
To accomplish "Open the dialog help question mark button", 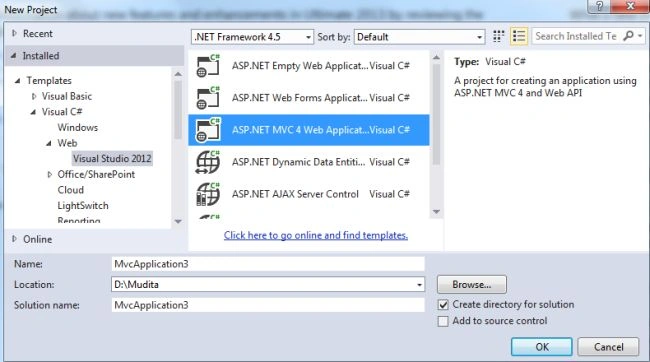I will click(x=599, y=6).
